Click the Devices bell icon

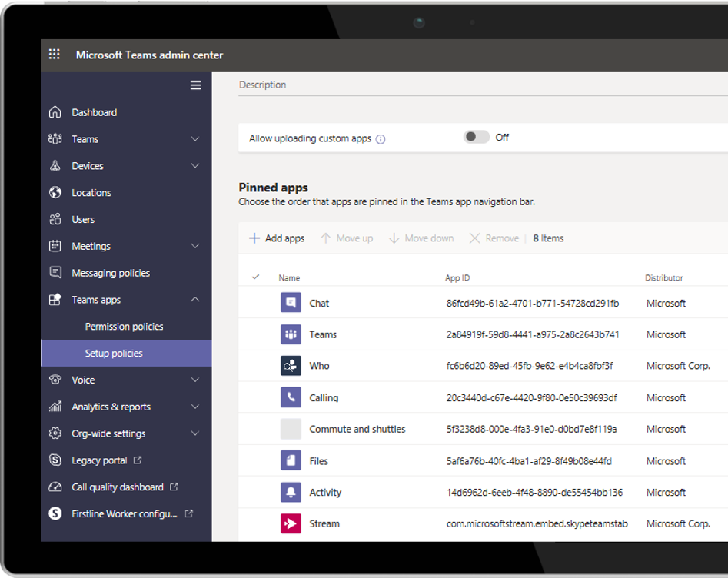pos(55,166)
